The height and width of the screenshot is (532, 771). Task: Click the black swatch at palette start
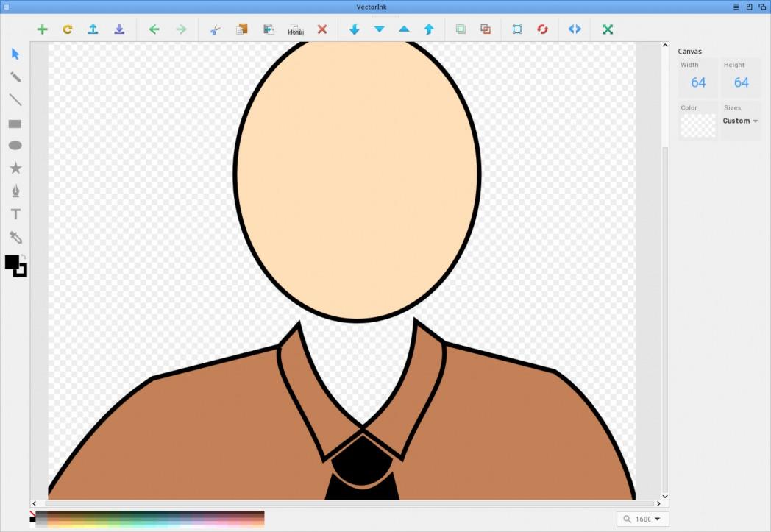pos(32,519)
